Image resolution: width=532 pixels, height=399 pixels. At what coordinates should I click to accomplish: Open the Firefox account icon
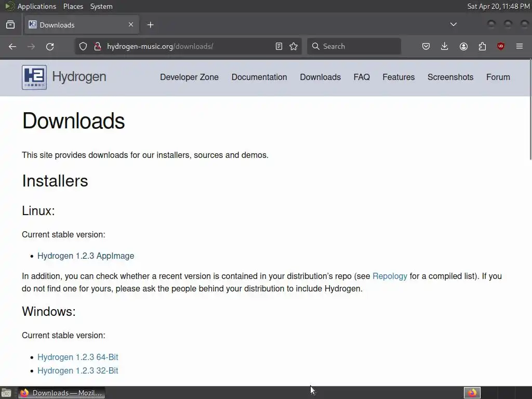[463, 46]
